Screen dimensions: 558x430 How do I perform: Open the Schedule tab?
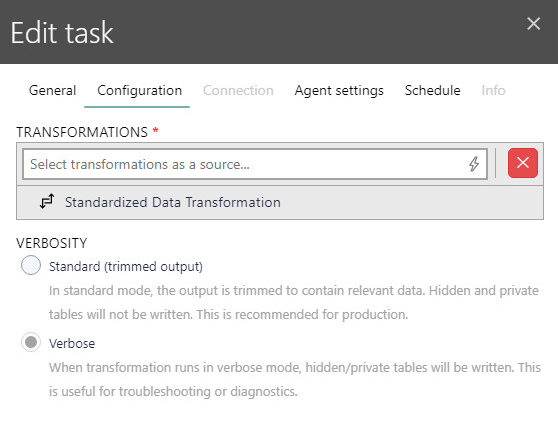click(x=432, y=90)
